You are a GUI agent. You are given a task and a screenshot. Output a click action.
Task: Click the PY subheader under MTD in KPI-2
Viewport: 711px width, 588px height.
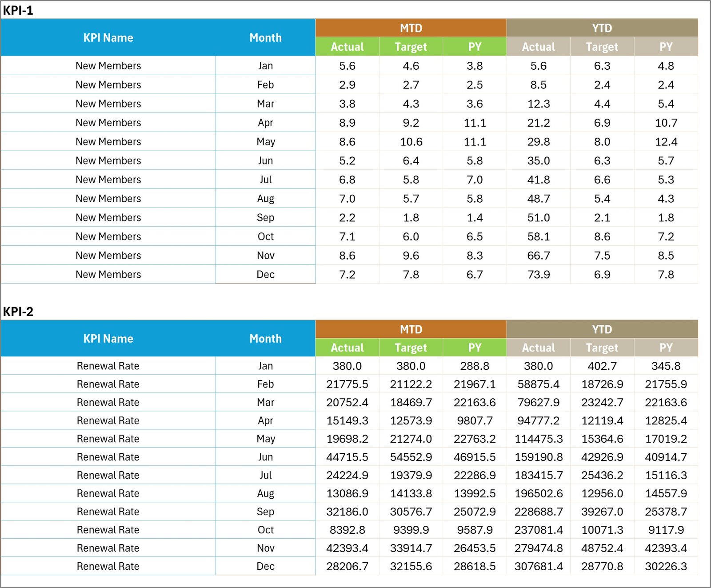474,348
